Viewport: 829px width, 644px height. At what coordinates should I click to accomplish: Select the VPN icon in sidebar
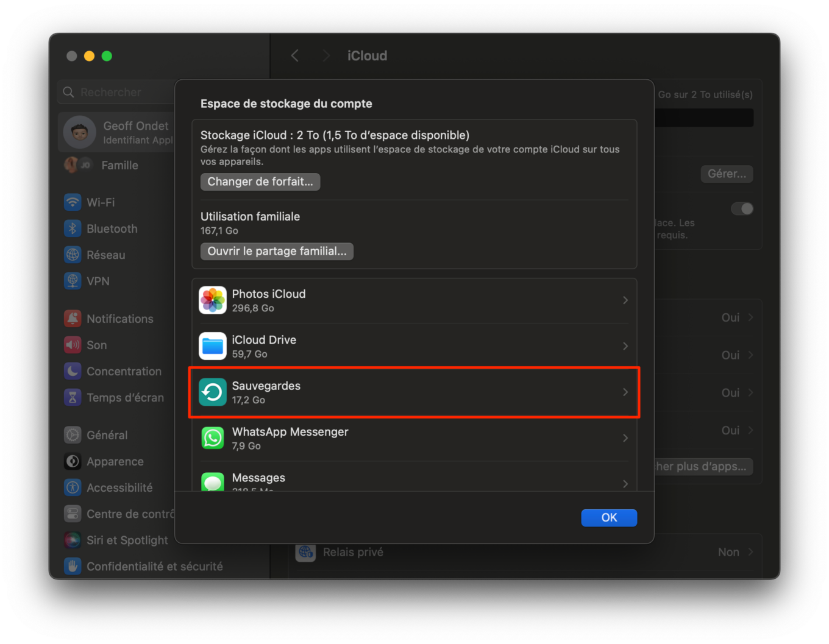point(73,281)
